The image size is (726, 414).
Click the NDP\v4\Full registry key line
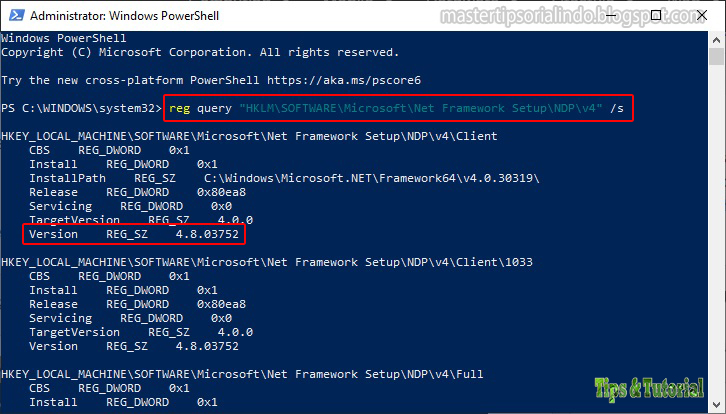tap(242, 374)
